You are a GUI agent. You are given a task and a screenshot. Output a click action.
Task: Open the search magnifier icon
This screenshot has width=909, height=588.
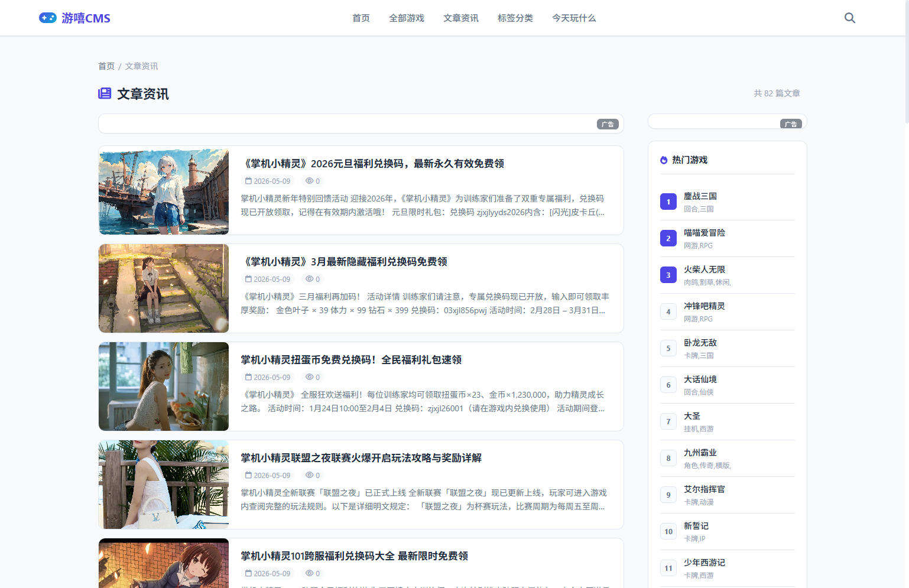tap(850, 18)
